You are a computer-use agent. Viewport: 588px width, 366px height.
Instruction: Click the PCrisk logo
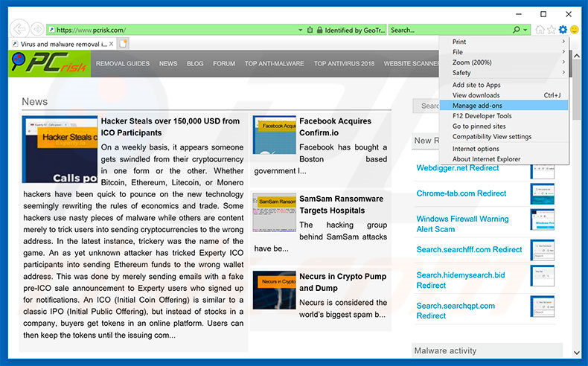[x=50, y=64]
